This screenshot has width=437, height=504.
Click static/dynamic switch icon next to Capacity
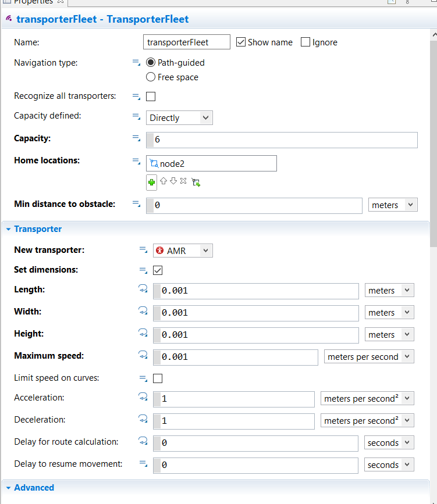pyautogui.click(x=136, y=138)
